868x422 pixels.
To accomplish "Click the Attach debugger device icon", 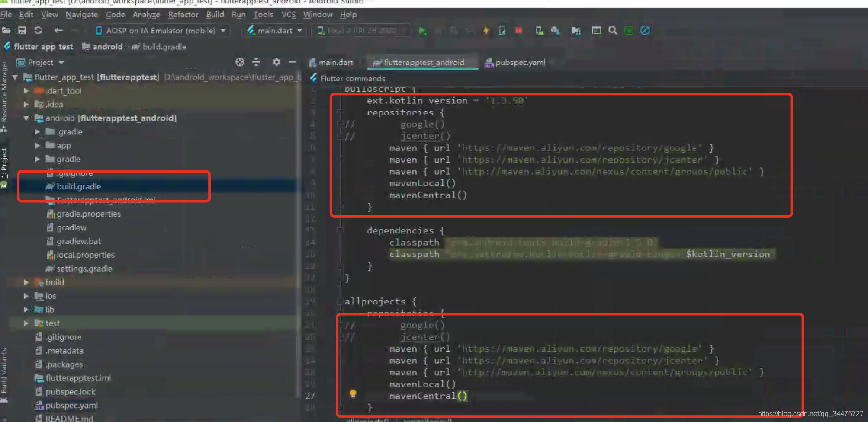I will (502, 31).
